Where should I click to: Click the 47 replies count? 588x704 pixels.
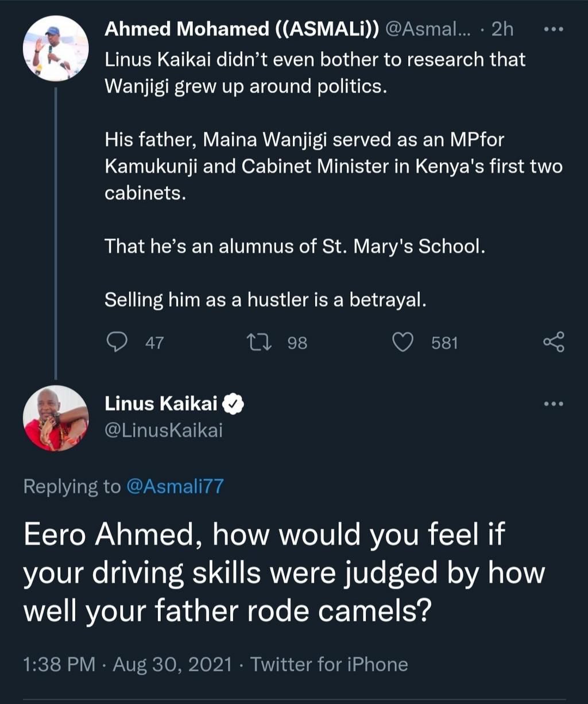(x=154, y=343)
